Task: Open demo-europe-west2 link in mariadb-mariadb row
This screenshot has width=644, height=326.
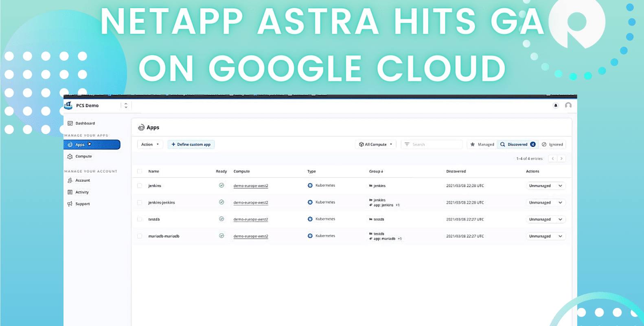Action: [251, 236]
